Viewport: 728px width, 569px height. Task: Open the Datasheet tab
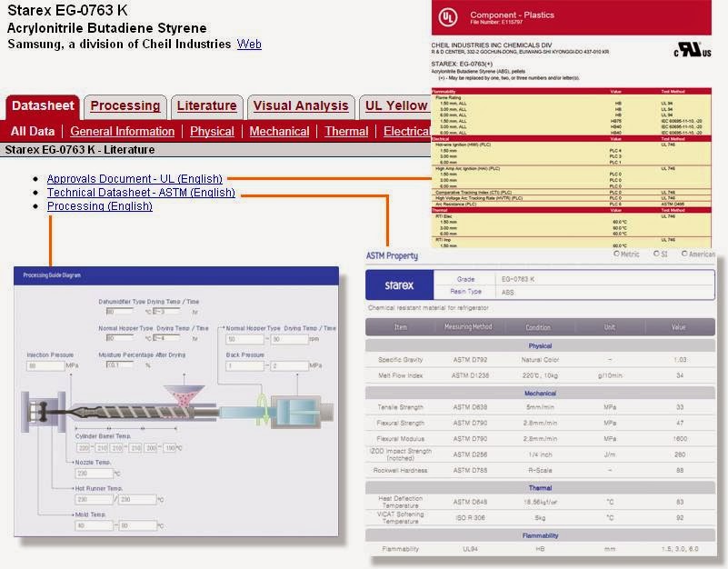coord(43,106)
